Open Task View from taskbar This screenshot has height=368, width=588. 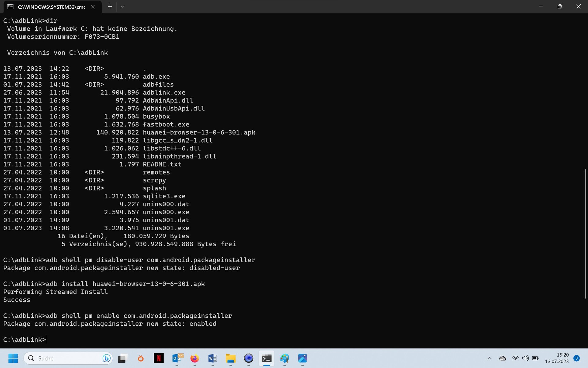tap(123, 358)
